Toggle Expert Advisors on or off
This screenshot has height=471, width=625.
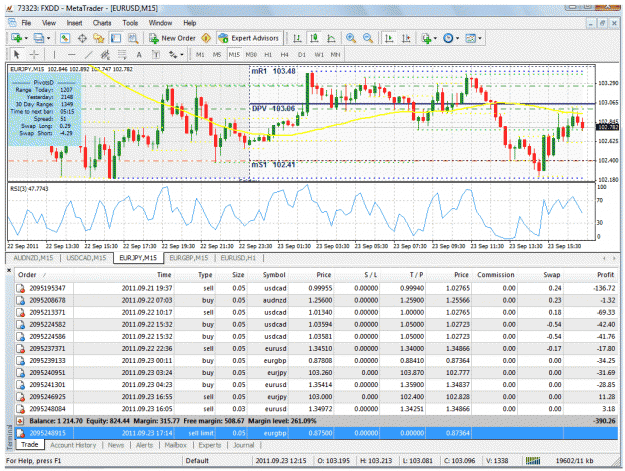click(x=249, y=38)
